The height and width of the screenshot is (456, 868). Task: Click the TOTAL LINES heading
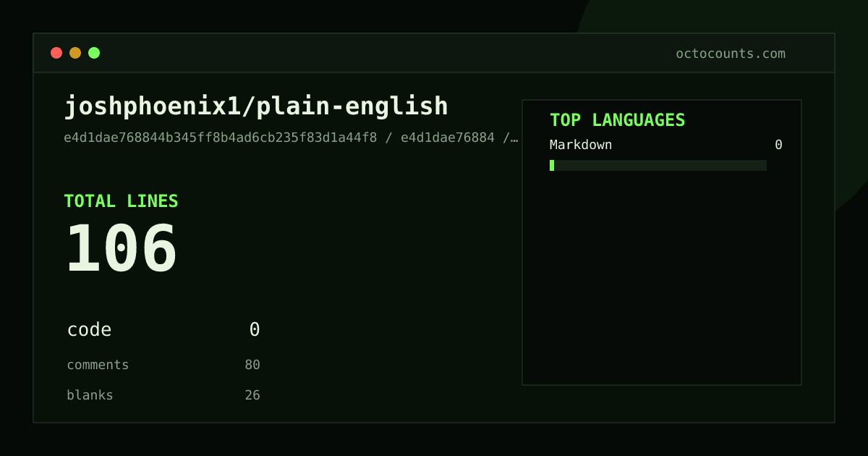click(121, 201)
